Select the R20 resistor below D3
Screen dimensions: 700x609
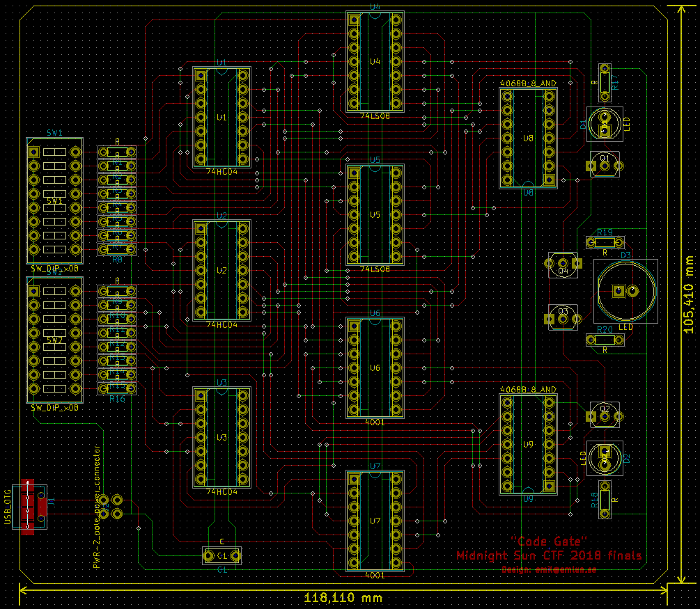pos(605,340)
